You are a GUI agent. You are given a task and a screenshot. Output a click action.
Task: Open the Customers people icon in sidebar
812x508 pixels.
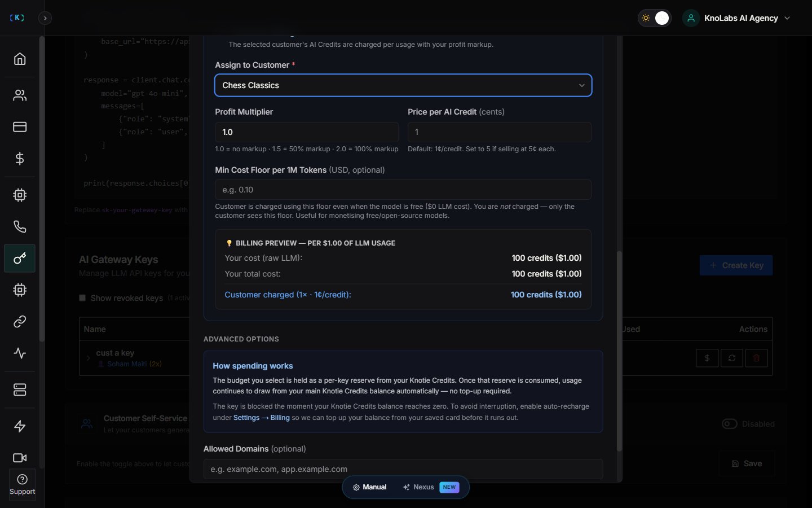click(x=20, y=95)
